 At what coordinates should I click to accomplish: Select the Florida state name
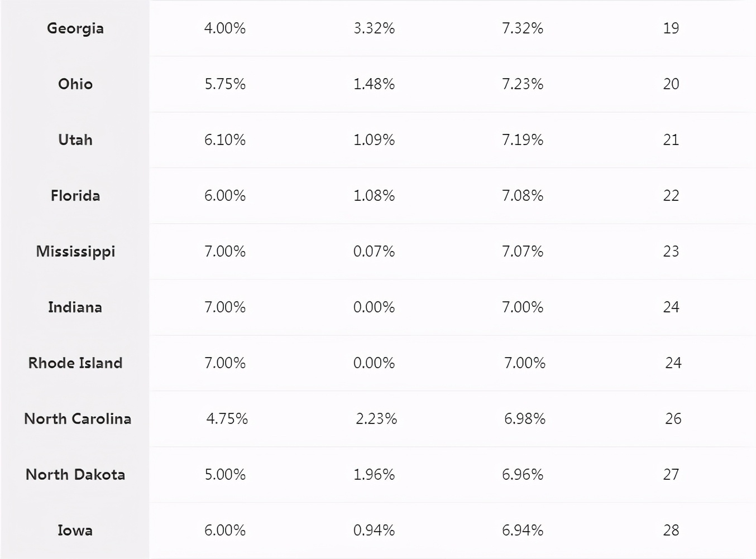click(x=75, y=196)
